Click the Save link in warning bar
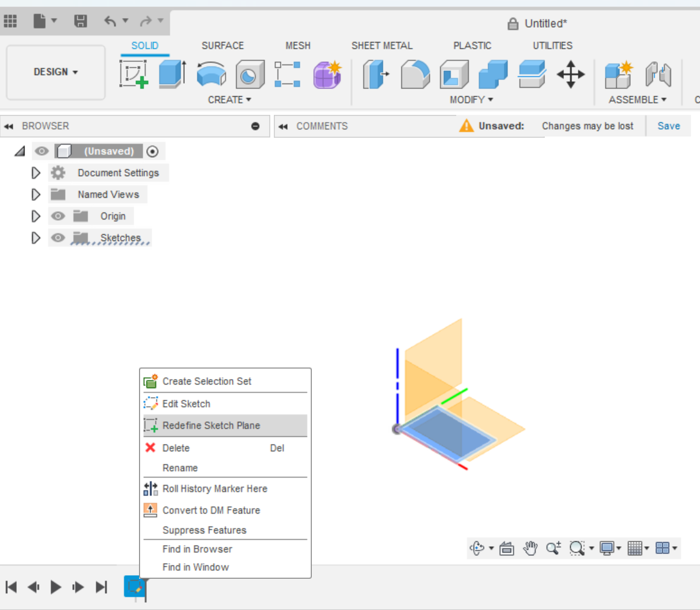 669,126
